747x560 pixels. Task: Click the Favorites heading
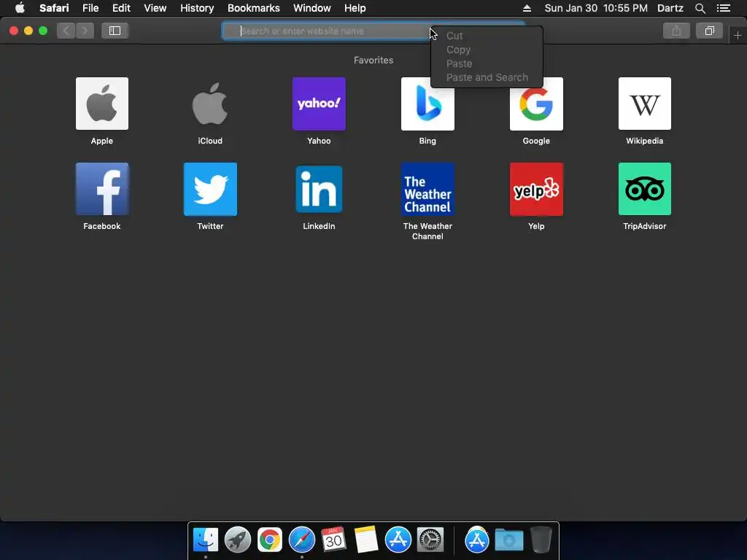(373, 60)
